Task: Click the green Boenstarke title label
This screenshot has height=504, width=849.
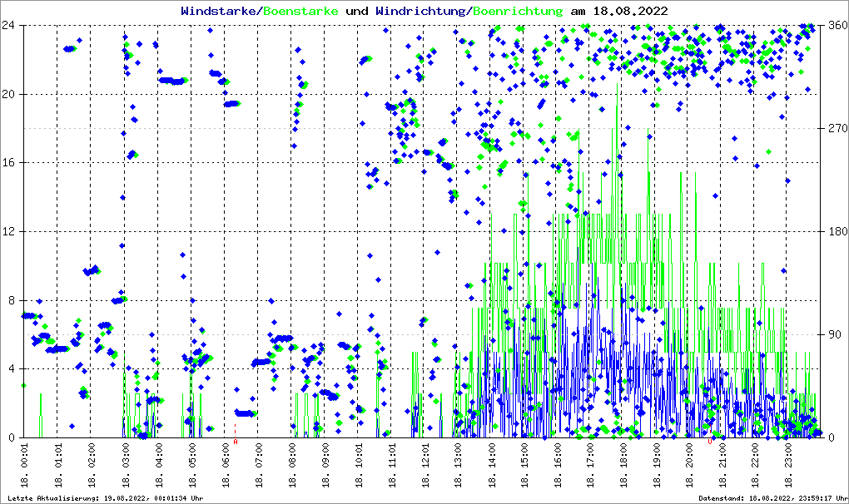Action: [x=300, y=11]
